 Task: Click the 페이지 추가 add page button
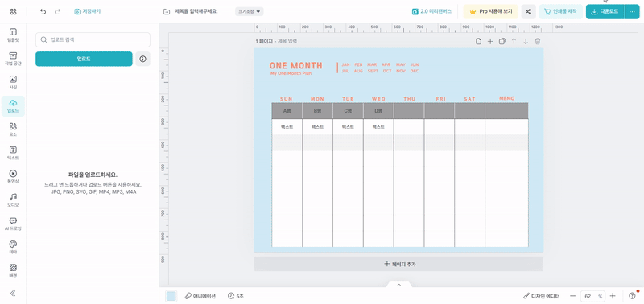pos(398,264)
